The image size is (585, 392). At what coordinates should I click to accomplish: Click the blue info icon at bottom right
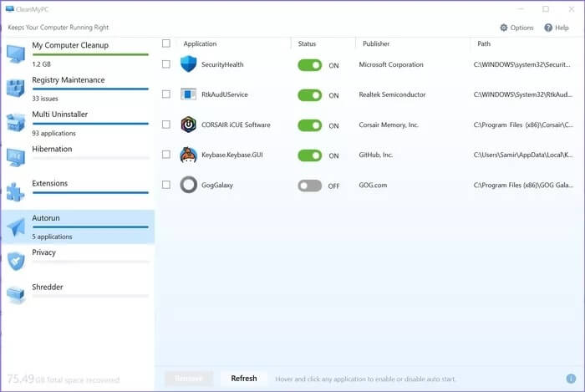(571, 379)
